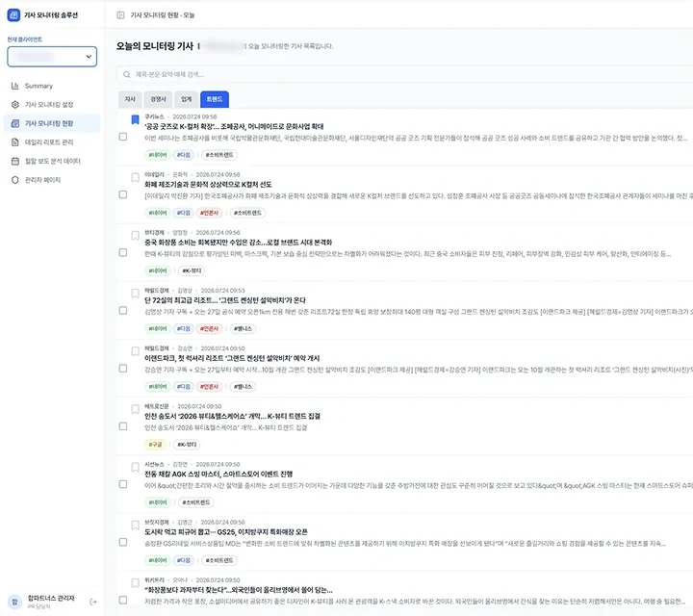
Task: Select the 트렌드 tab
Action: 215,99
